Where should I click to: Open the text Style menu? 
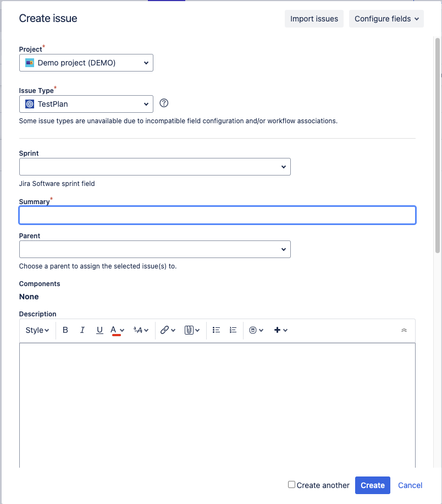(x=37, y=330)
